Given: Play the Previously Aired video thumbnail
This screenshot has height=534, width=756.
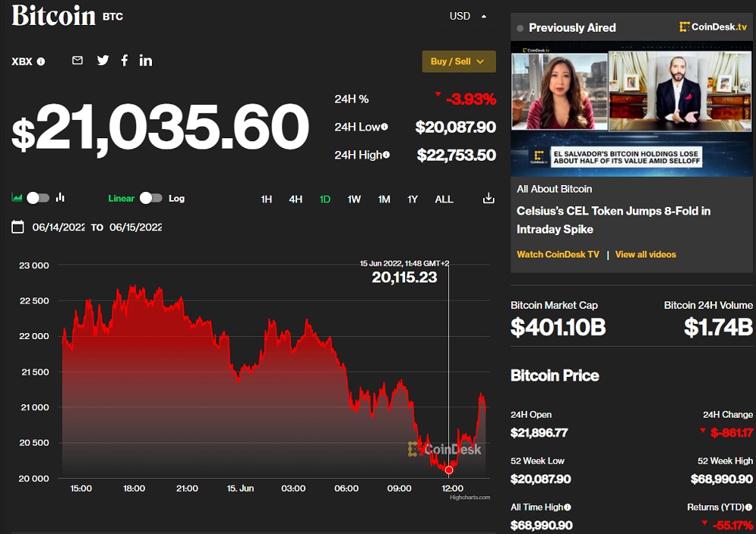Looking at the screenshot, I should tap(631, 109).
